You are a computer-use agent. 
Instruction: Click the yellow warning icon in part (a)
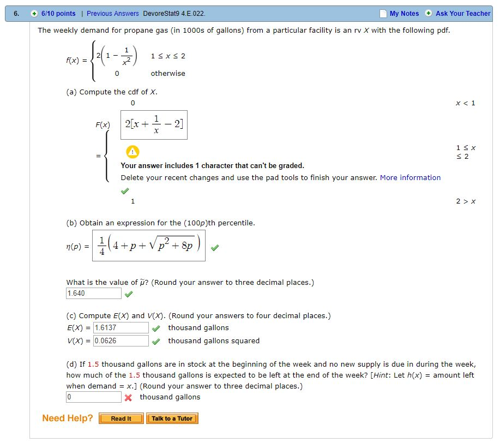tap(132, 152)
